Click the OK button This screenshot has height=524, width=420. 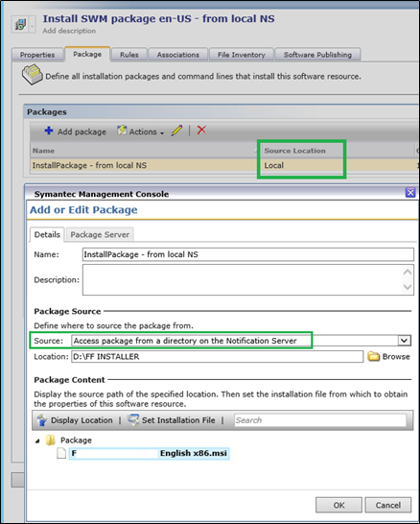point(338,505)
